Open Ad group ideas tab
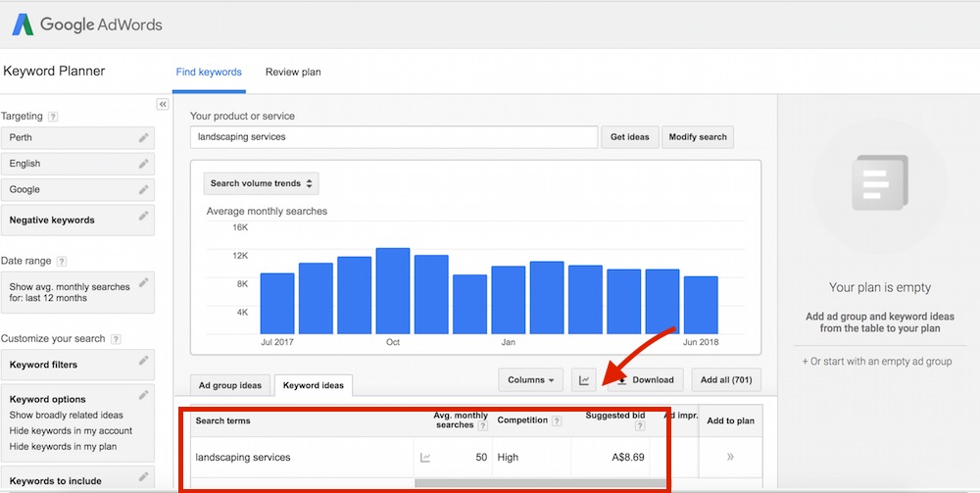The image size is (980, 493). 230,385
